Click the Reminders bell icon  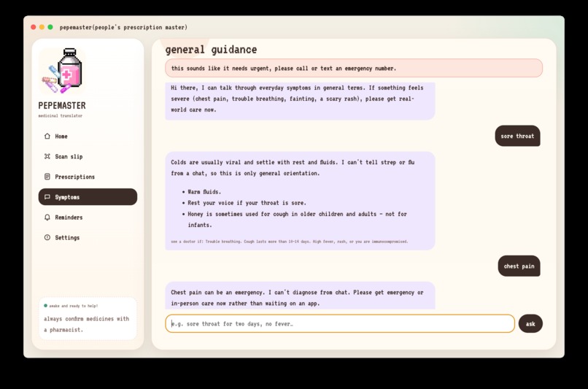tap(47, 217)
